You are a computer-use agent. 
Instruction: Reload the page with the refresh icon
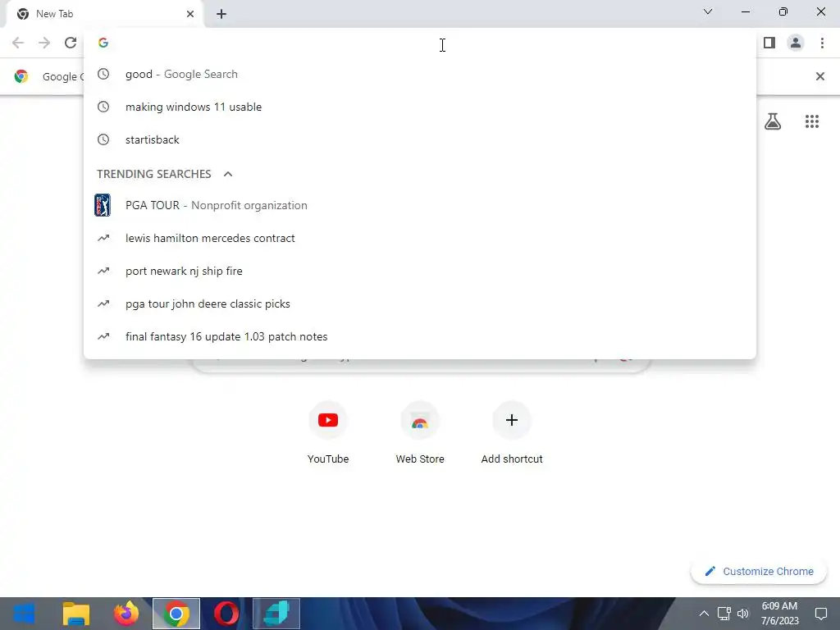point(71,43)
